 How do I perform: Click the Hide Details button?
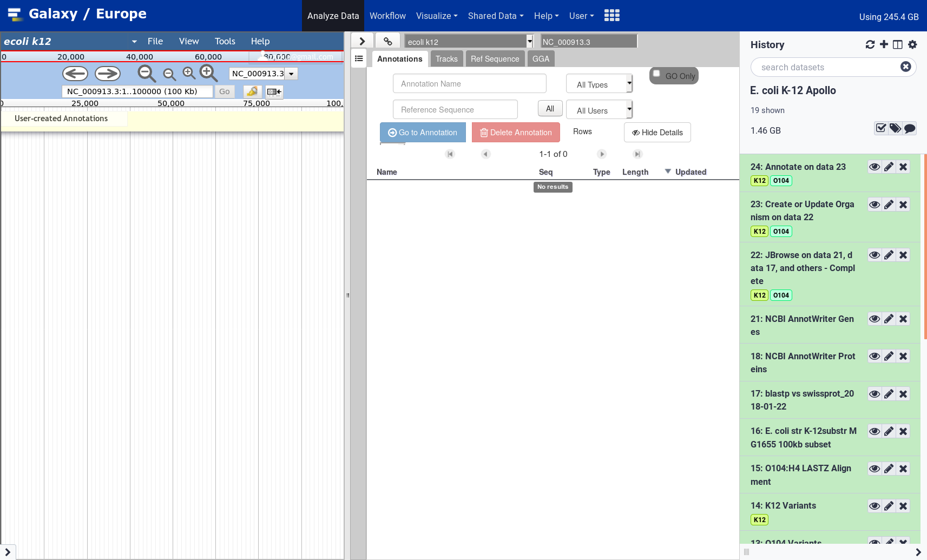click(x=658, y=133)
